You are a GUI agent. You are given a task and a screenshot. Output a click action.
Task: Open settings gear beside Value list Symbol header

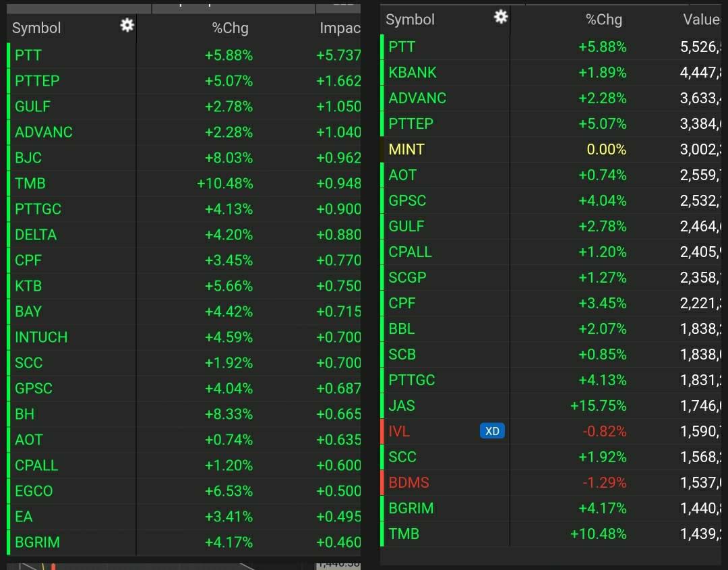pyautogui.click(x=500, y=17)
